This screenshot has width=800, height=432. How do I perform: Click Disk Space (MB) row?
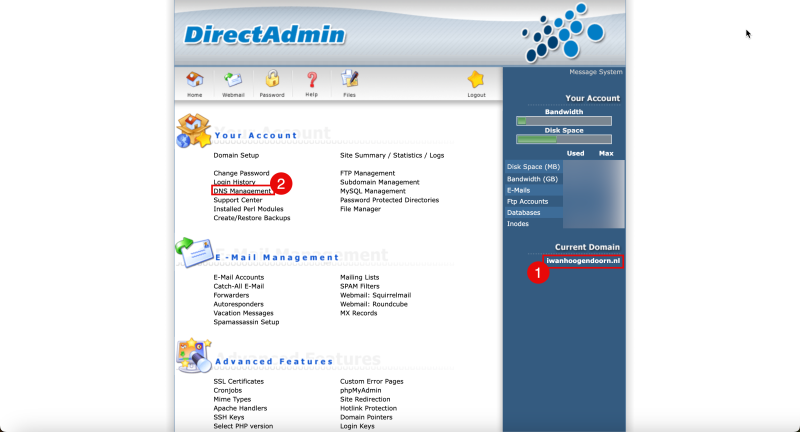click(x=533, y=167)
